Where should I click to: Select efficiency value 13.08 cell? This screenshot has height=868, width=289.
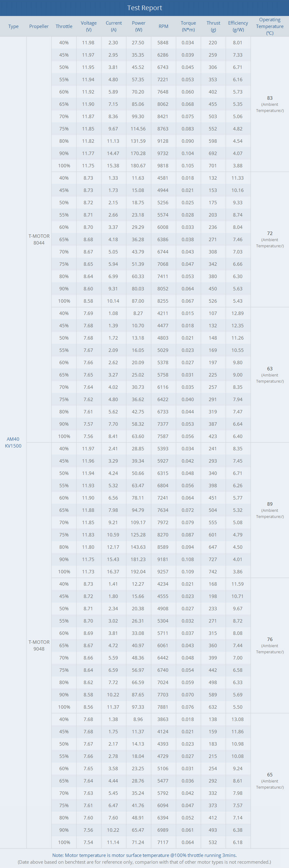click(237, 719)
